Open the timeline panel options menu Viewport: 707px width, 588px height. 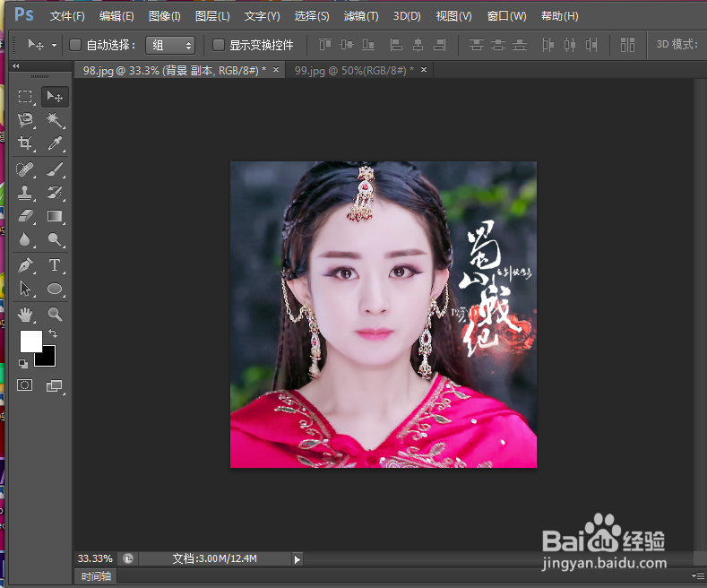698,575
